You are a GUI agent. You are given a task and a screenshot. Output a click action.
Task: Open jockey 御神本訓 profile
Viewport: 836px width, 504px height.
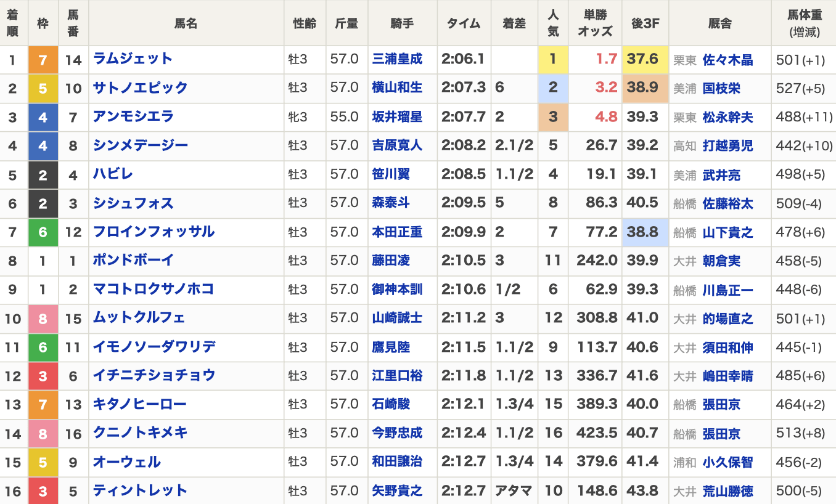click(398, 289)
